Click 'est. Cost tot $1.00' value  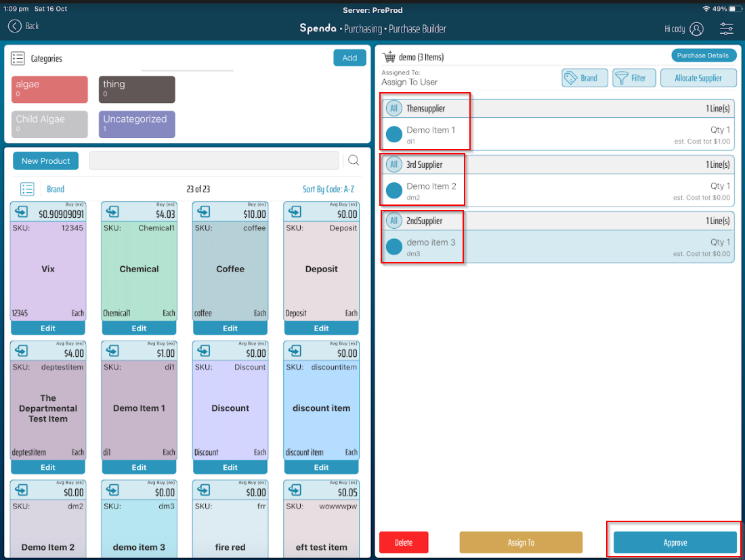click(x=702, y=142)
